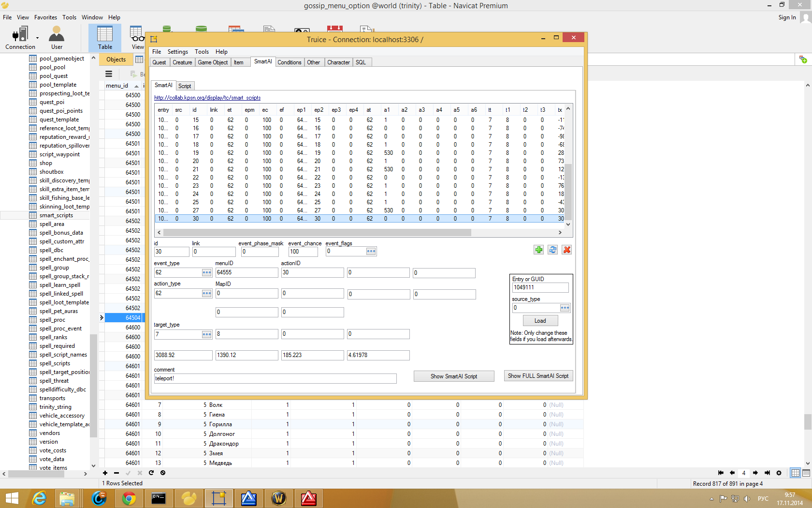Go to the first page of records
Screen dimensions: 812x508
click(721, 473)
